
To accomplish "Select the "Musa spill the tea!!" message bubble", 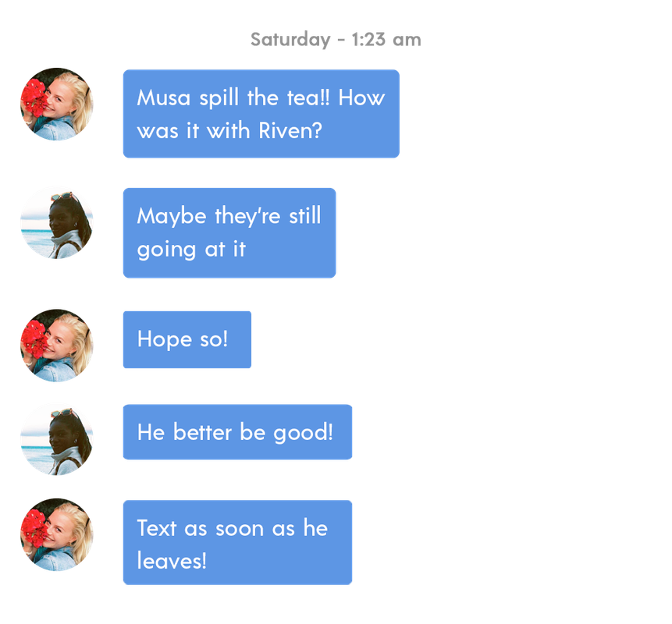I will pos(261,114).
